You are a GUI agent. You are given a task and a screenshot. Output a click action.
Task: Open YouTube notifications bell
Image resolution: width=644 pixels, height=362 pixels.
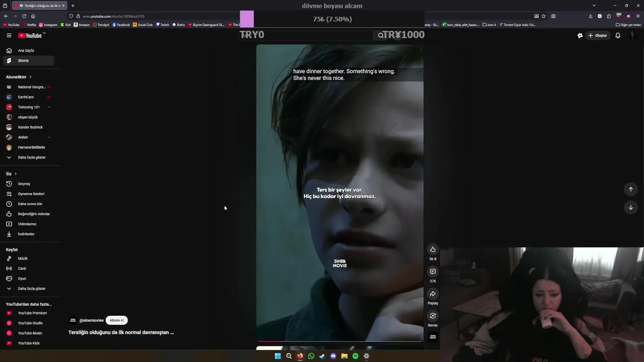tap(618, 35)
